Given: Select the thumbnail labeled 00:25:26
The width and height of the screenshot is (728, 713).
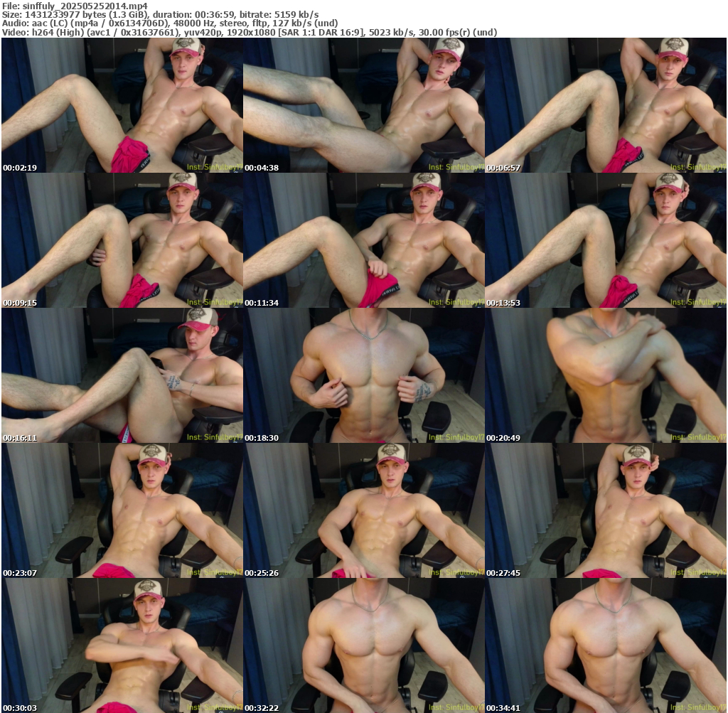Looking at the screenshot, I should pyautogui.click(x=363, y=510).
